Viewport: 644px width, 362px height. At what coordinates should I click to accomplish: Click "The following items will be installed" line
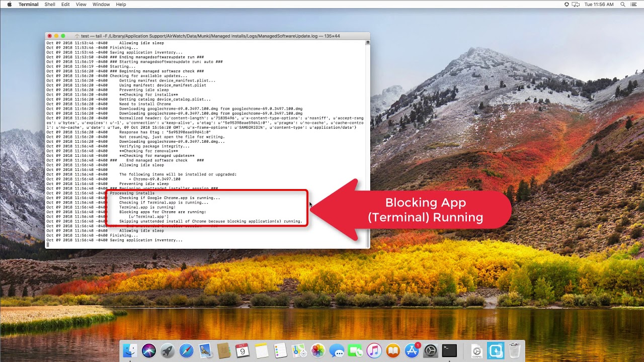coord(178,174)
